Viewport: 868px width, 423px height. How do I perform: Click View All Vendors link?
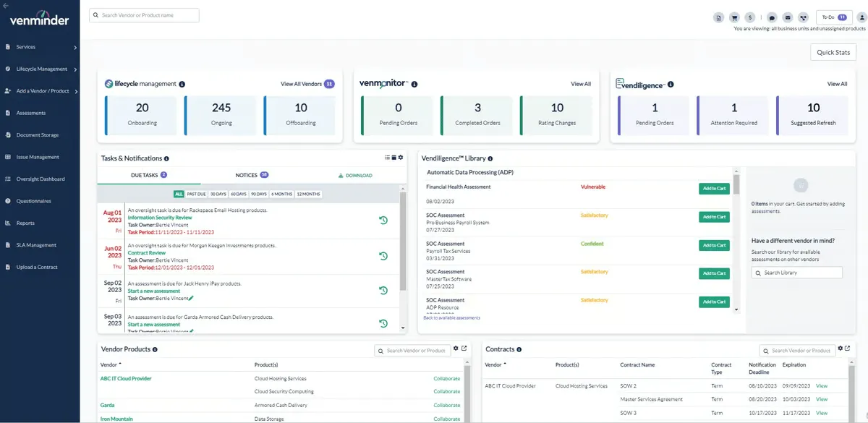(301, 84)
